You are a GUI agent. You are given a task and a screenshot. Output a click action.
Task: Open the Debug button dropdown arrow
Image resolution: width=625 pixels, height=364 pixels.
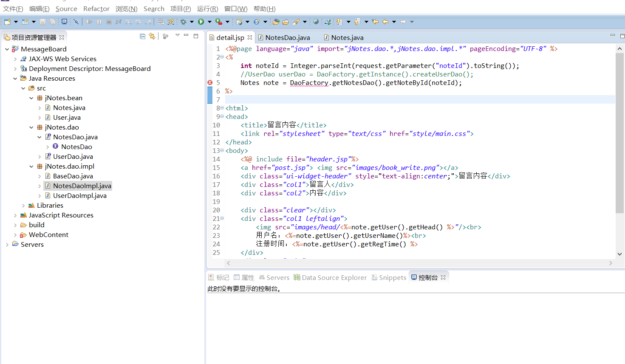[192, 22]
